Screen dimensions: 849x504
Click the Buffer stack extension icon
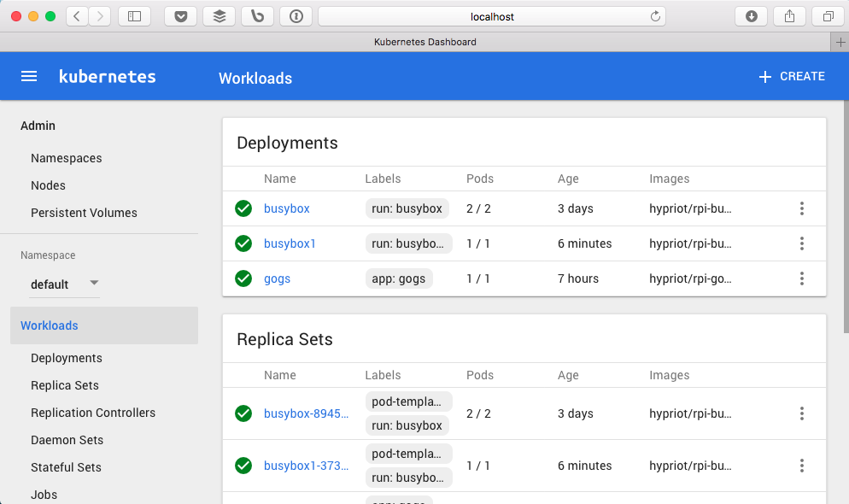click(x=220, y=16)
